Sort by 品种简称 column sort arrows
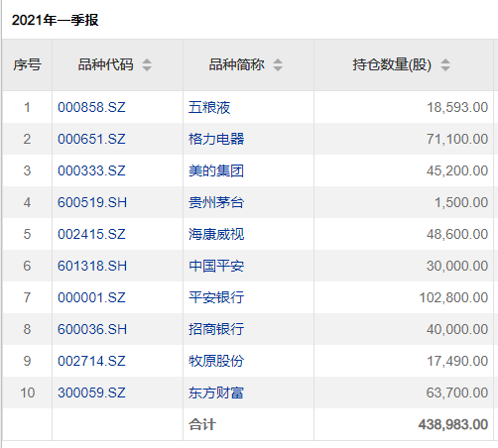The width and height of the screenshot is (498, 448). click(278, 64)
